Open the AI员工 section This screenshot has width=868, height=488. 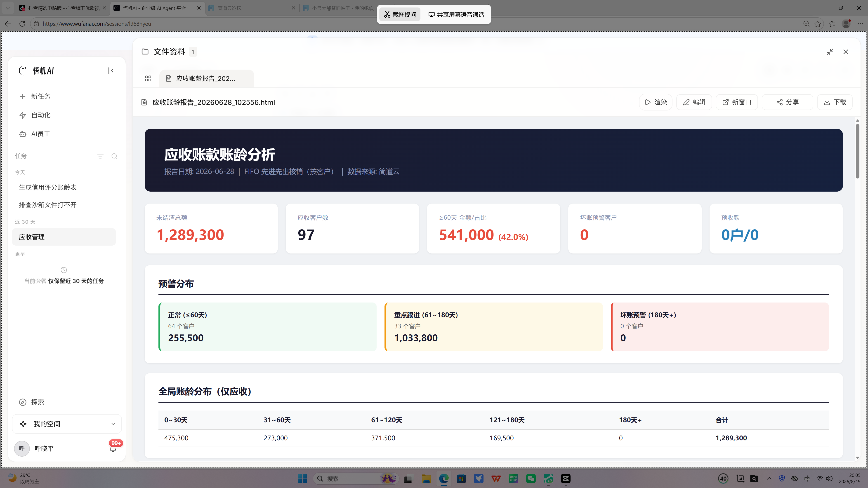pyautogui.click(x=35, y=134)
